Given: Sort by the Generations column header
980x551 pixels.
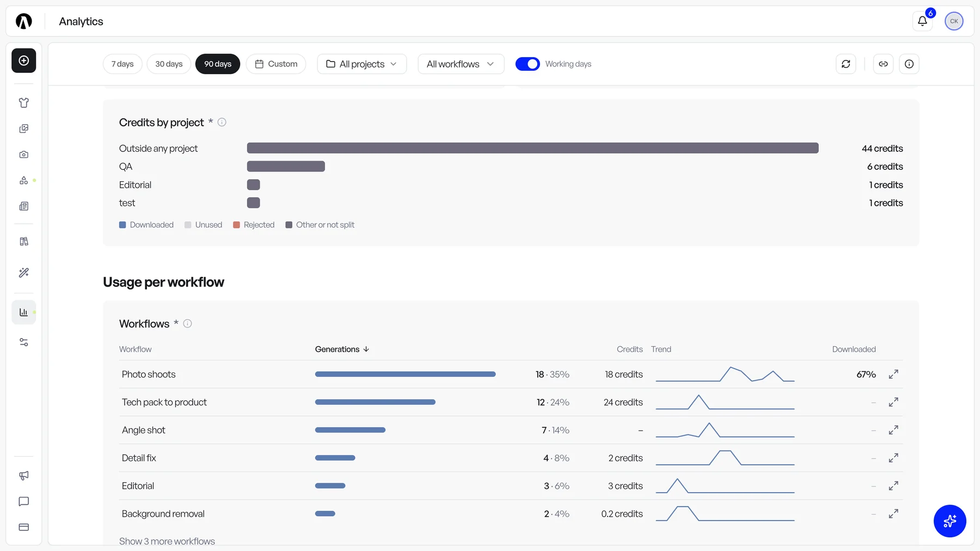Looking at the screenshot, I should coord(342,350).
